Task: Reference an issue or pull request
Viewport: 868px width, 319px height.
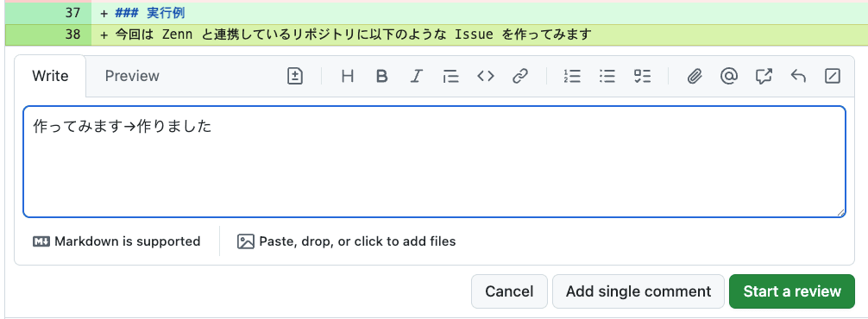Action: click(x=764, y=76)
